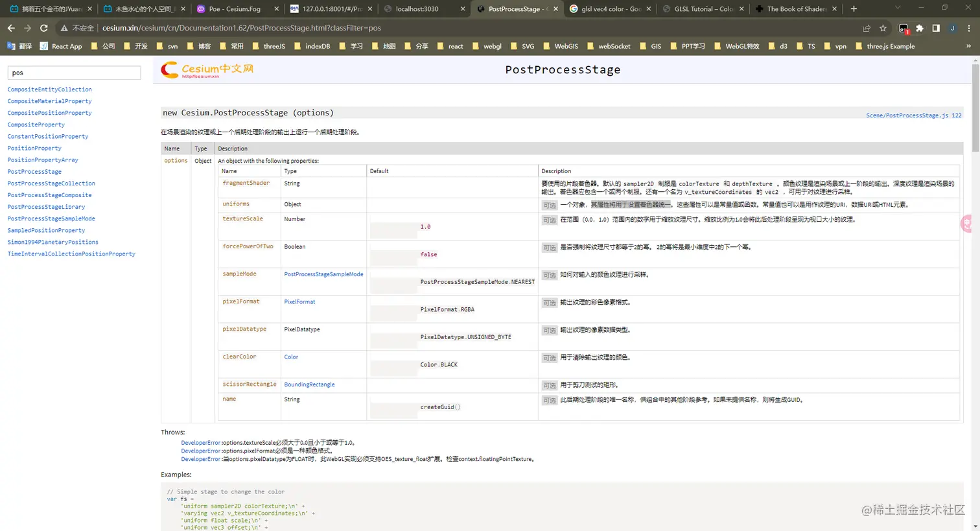Viewport: 980px width, 531px height.
Task: Open the Chrome three-dot menu
Action: tap(969, 28)
